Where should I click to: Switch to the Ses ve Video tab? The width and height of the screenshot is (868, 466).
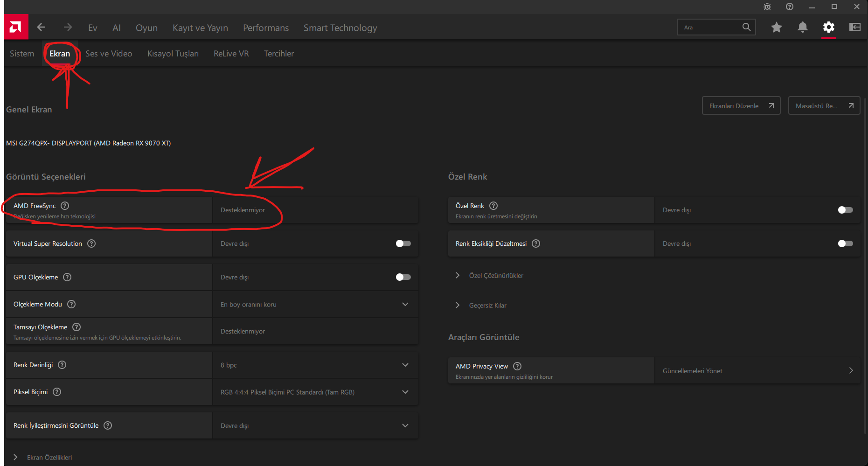point(109,54)
